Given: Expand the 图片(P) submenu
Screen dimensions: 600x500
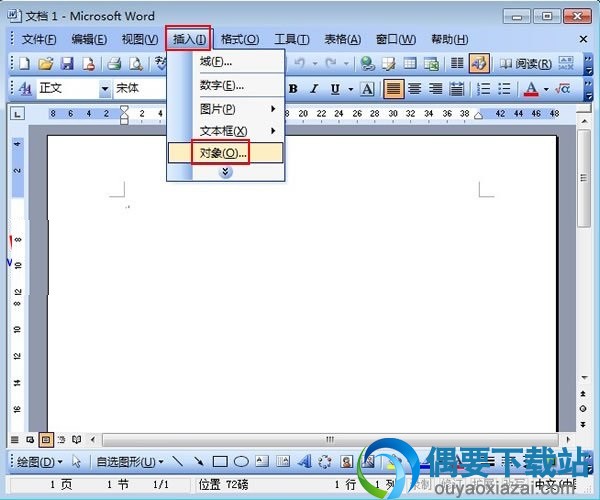Looking at the screenshot, I should coord(226,109).
